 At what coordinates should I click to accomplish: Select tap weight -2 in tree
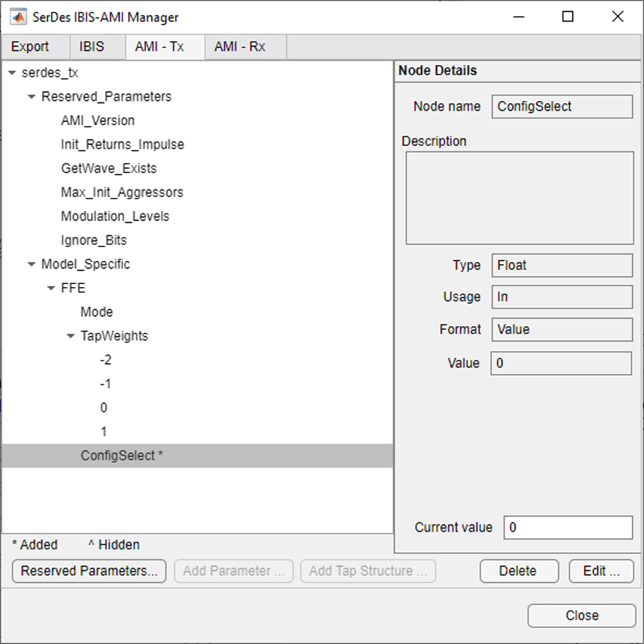(x=105, y=360)
